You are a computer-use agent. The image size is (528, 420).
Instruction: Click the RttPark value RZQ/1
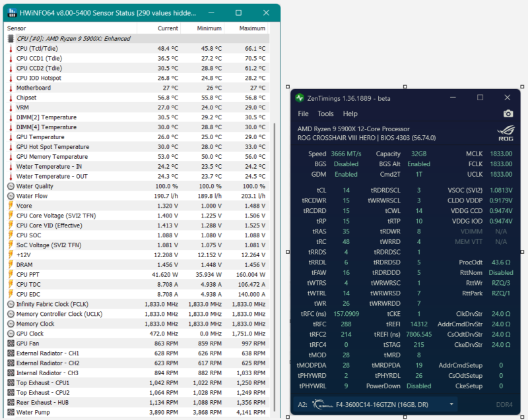501,293
